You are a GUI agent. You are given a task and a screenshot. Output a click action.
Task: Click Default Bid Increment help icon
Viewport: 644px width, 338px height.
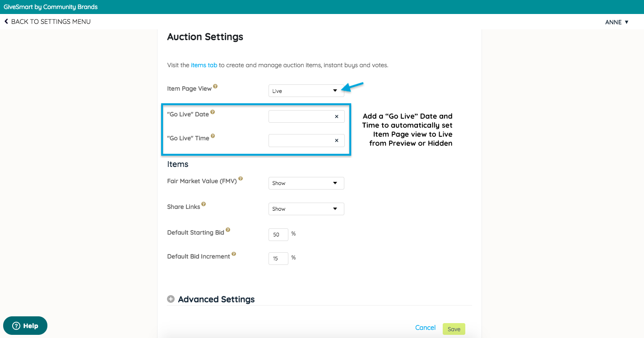point(234,254)
